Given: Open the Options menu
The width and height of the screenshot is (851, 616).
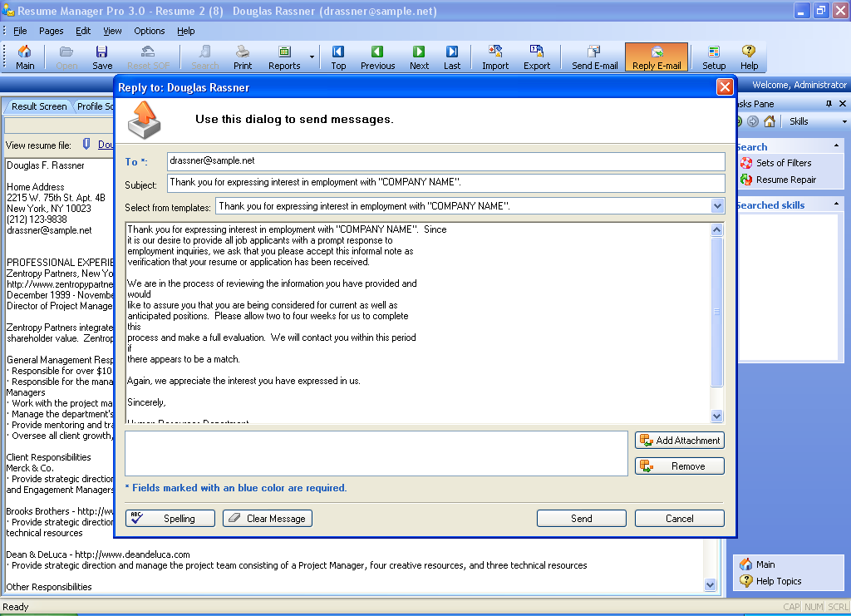Looking at the screenshot, I should tap(150, 31).
